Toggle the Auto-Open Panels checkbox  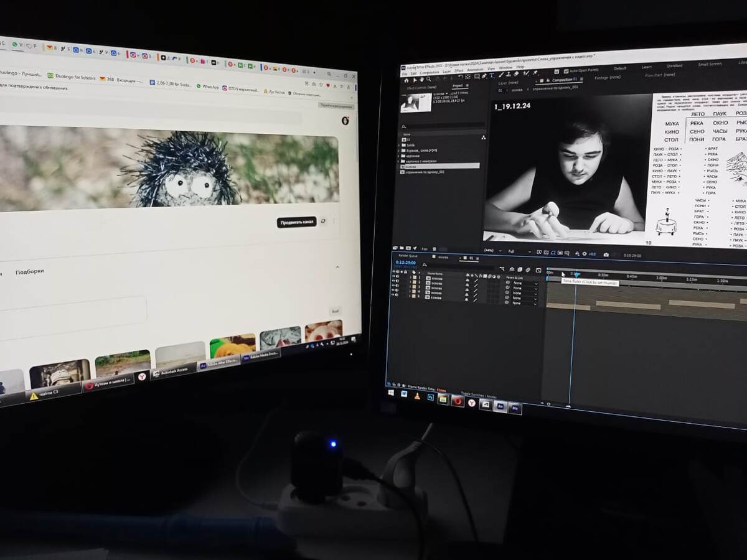pyautogui.click(x=566, y=70)
